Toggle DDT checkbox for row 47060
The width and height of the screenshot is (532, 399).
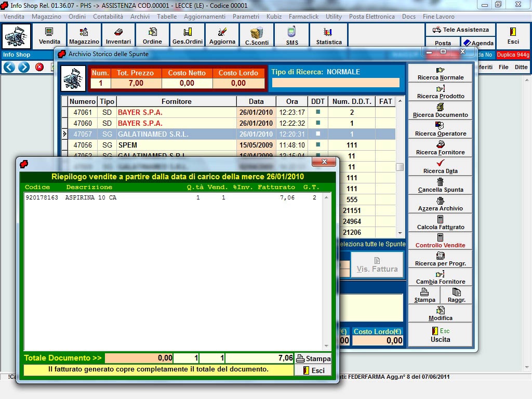317,123
